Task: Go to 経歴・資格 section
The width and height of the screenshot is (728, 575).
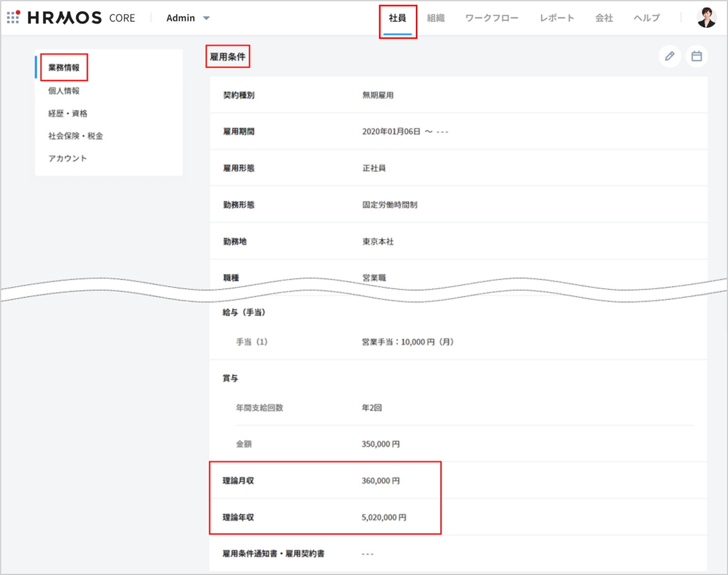Action: coord(68,113)
